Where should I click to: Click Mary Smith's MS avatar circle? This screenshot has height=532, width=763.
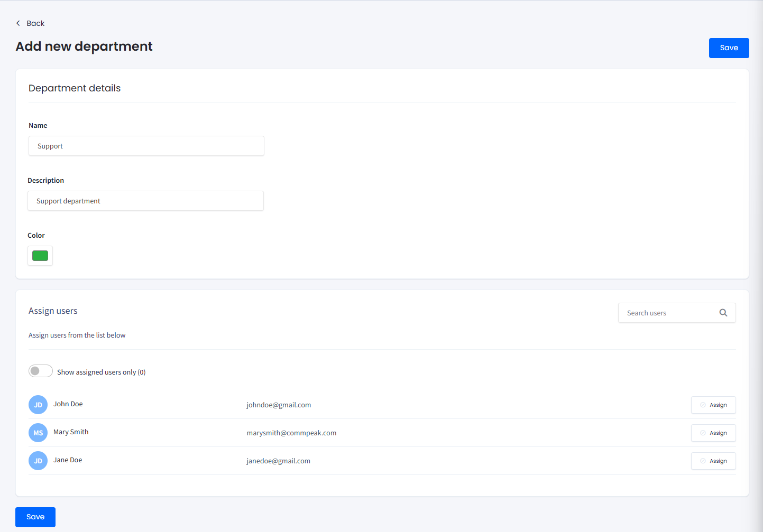coord(38,432)
